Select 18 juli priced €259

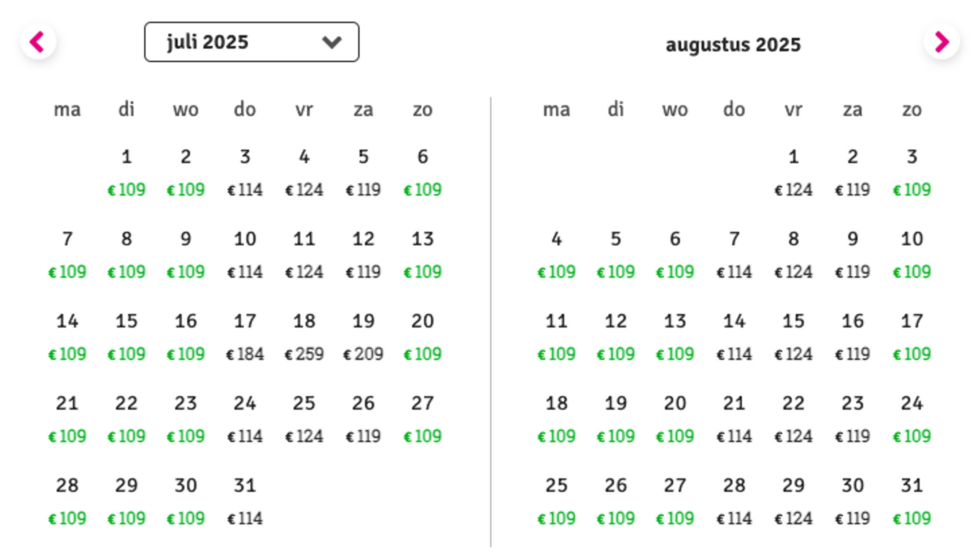point(304,337)
